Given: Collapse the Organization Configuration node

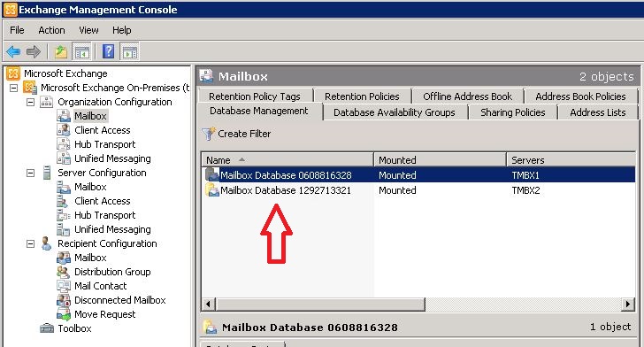Looking at the screenshot, I should coord(30,102).
